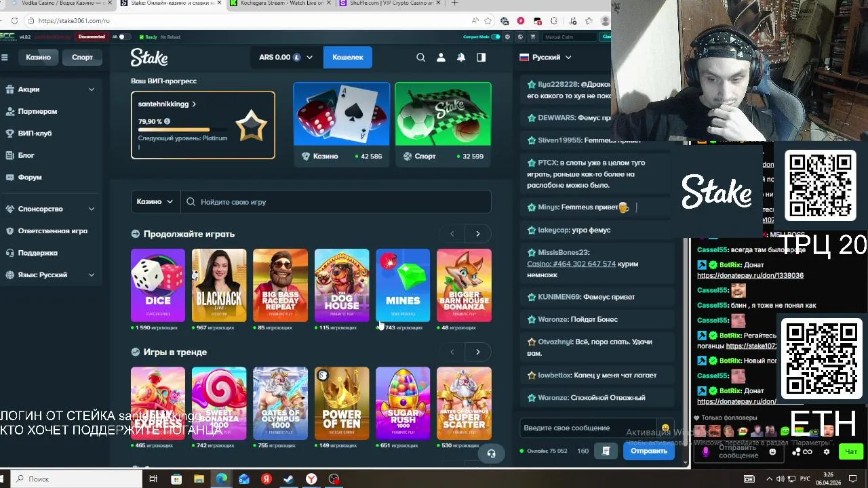Open ВИП-клуб sidebar item
868x488 pixels.
point(35,134)
